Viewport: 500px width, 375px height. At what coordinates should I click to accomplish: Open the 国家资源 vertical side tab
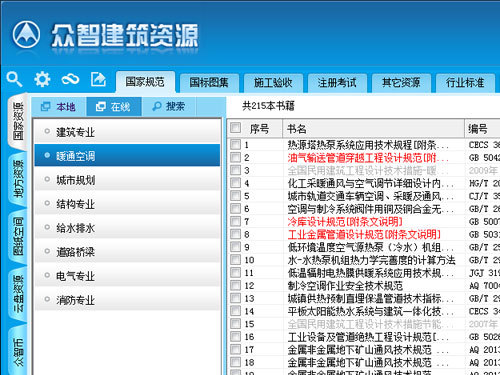pos(18,121)
